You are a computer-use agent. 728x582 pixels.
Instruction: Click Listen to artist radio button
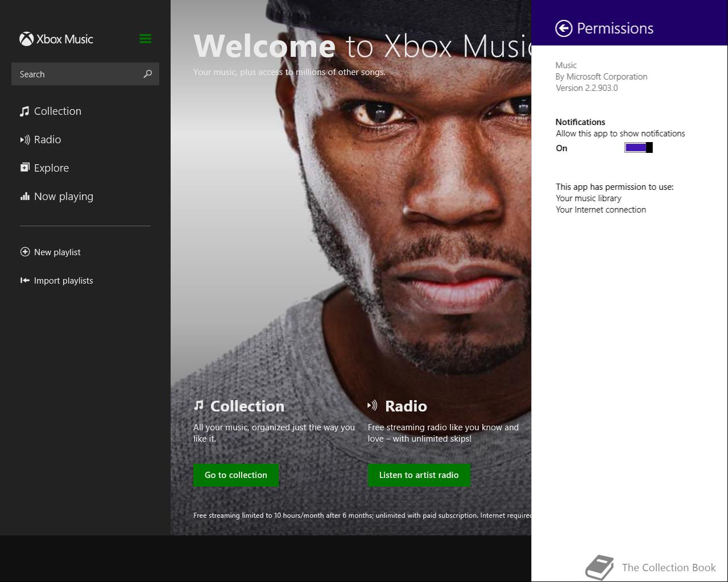click(419, 475)
